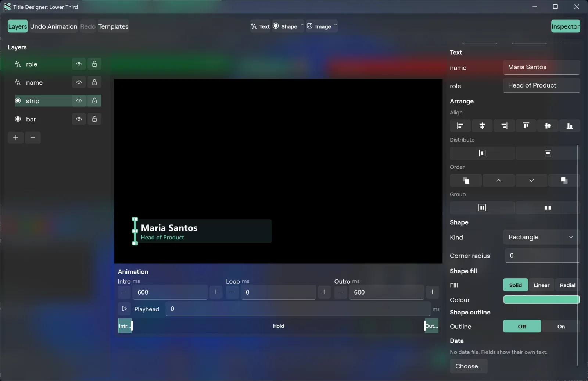The width and height of the screenshot is (588, 381).
Task: Hide the name layer
Action: click(x=79, y=82)
